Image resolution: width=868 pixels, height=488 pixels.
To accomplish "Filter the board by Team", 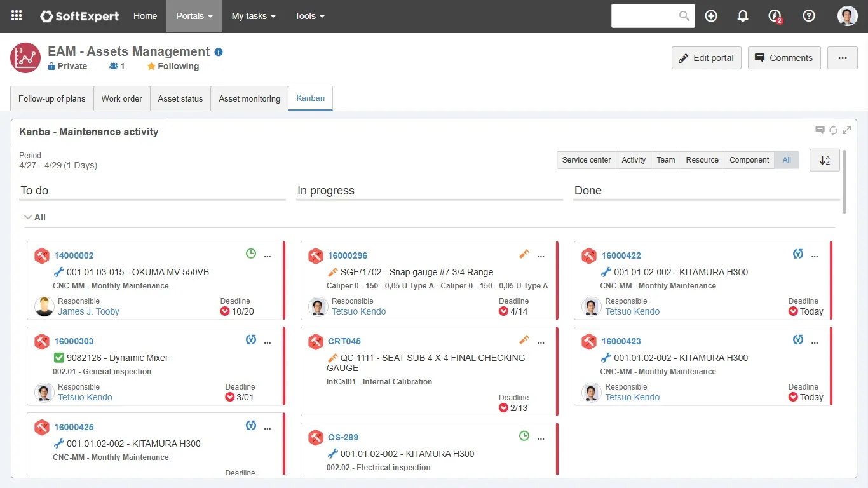I will [x=665, y=159].
